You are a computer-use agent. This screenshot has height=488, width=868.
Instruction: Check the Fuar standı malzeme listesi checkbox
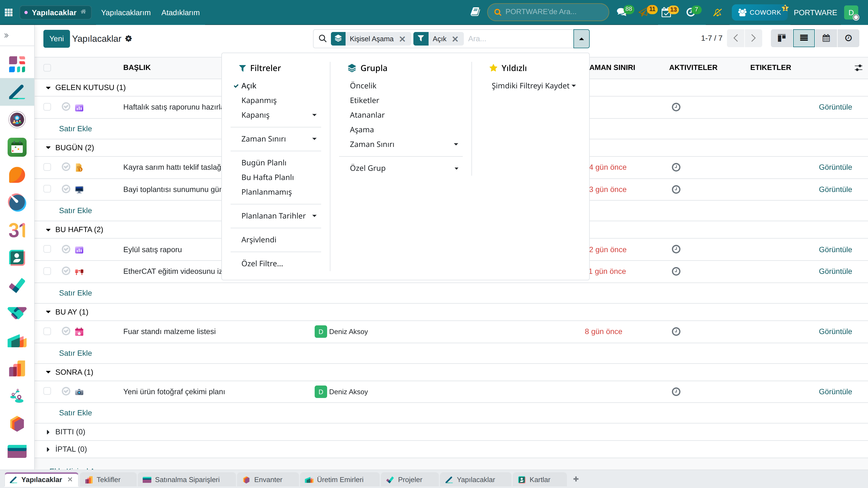pos(47,331)
